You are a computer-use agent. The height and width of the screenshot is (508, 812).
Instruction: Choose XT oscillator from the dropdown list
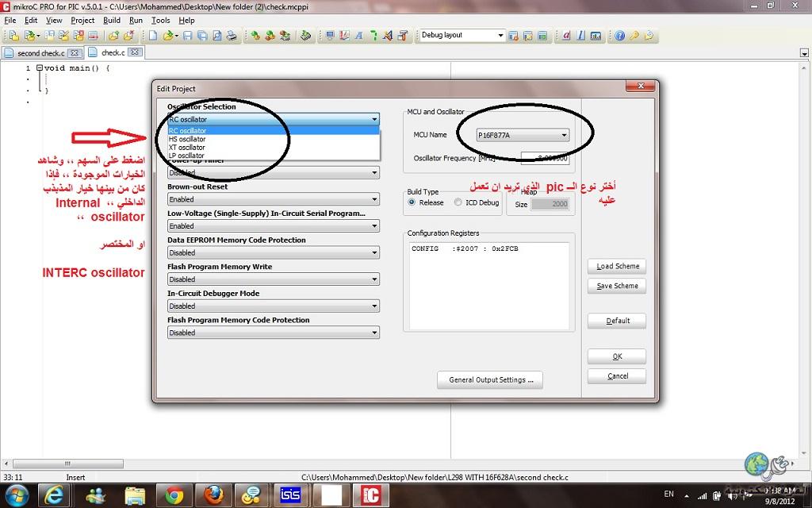click(x=274, y=147)
